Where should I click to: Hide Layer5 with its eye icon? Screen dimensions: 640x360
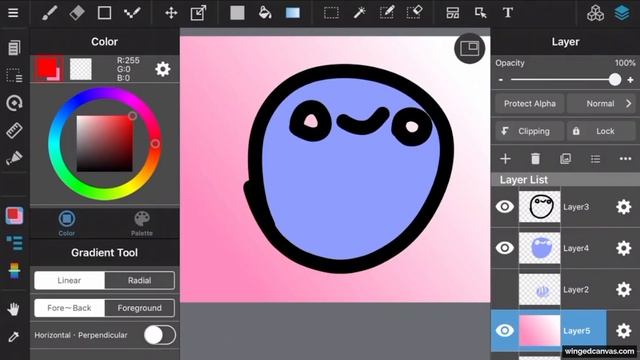[x=504, y=330]
